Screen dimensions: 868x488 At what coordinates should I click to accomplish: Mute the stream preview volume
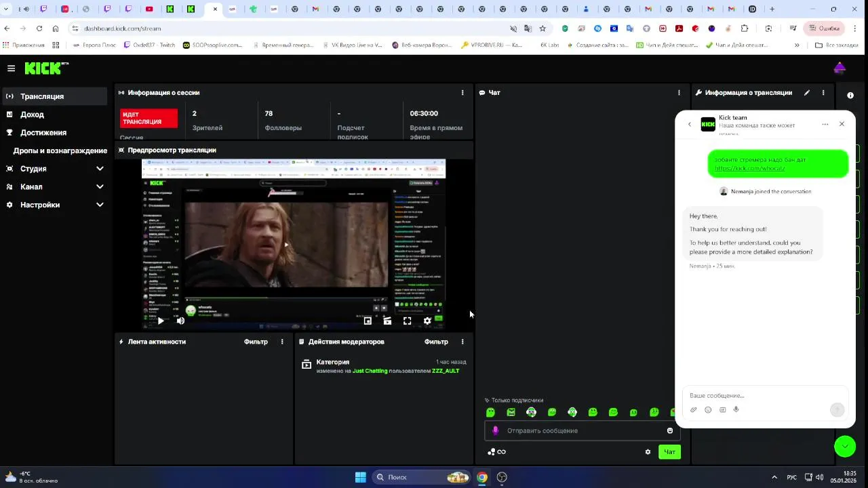click(180, 321)
